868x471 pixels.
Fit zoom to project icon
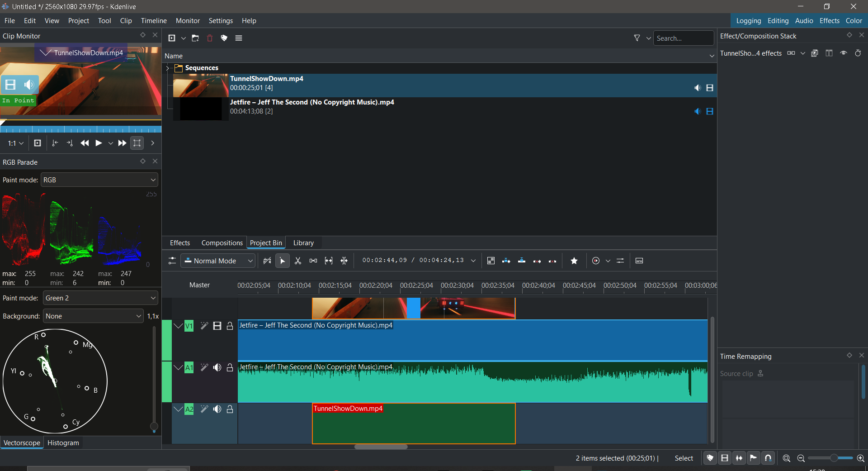click(787, 458)
